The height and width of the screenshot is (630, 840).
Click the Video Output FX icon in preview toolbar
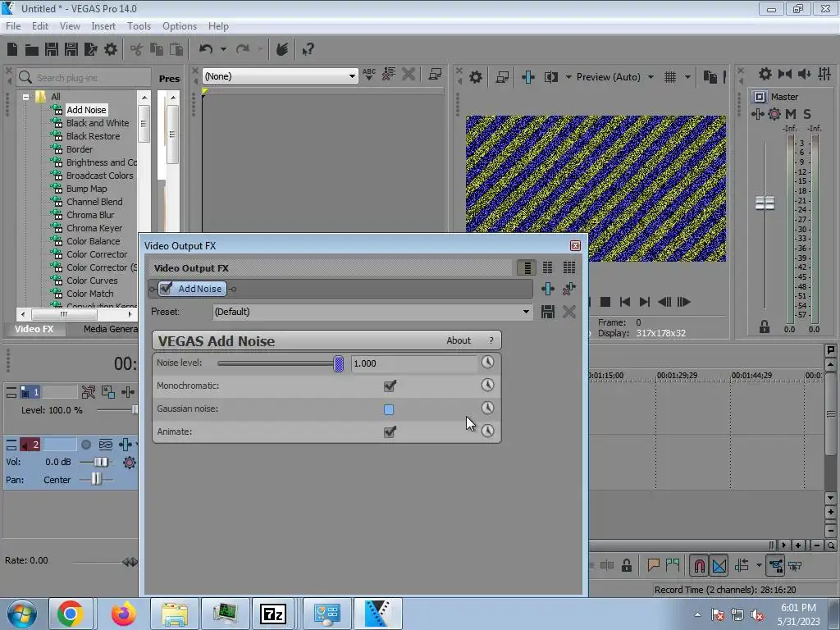[x=527, y=77]
